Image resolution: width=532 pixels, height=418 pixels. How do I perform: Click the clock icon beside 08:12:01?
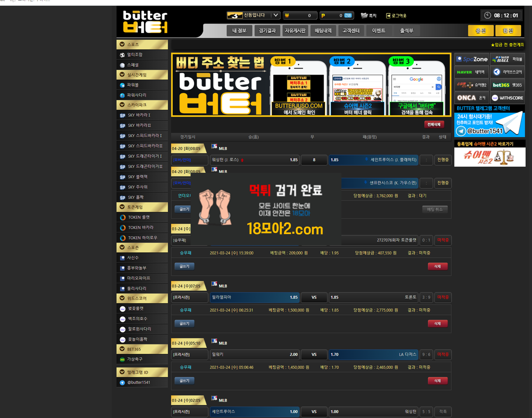point(487,15)
